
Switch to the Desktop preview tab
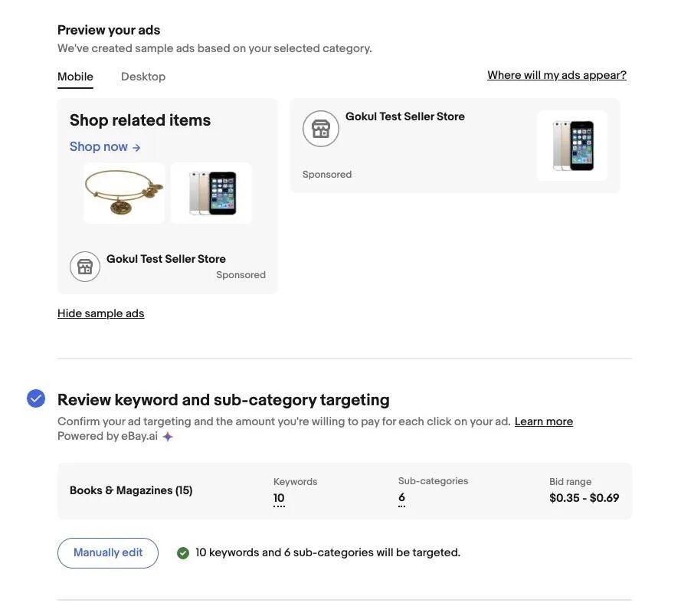point(143,77)
